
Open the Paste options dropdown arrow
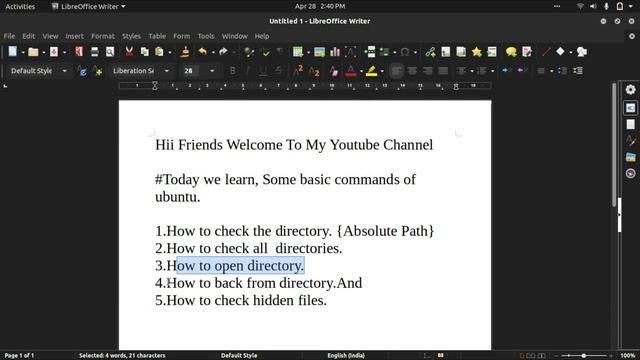(170, 52)
